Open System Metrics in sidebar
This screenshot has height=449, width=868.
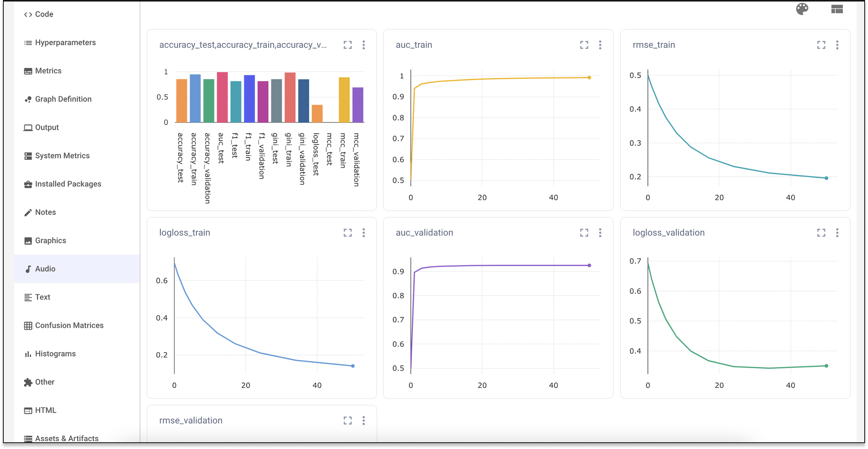click(x=77, y=156)
